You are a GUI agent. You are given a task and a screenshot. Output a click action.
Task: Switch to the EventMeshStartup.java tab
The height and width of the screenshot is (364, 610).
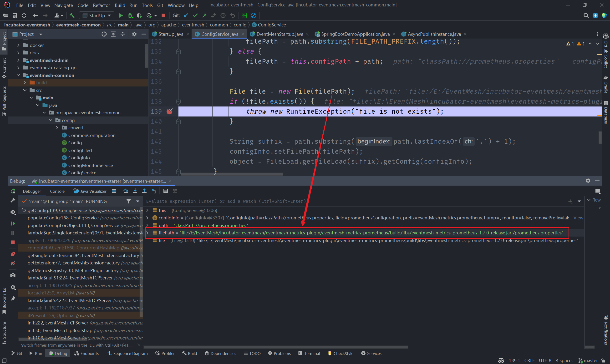(x=279, y=34)
